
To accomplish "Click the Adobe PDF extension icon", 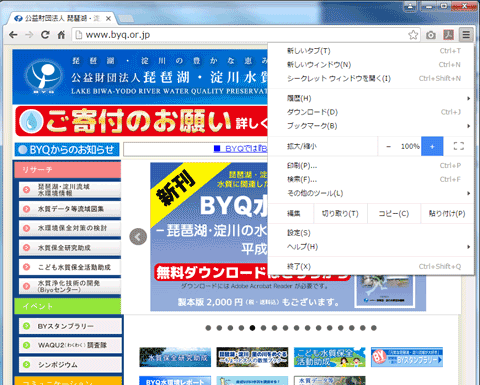I will point(448,35).
